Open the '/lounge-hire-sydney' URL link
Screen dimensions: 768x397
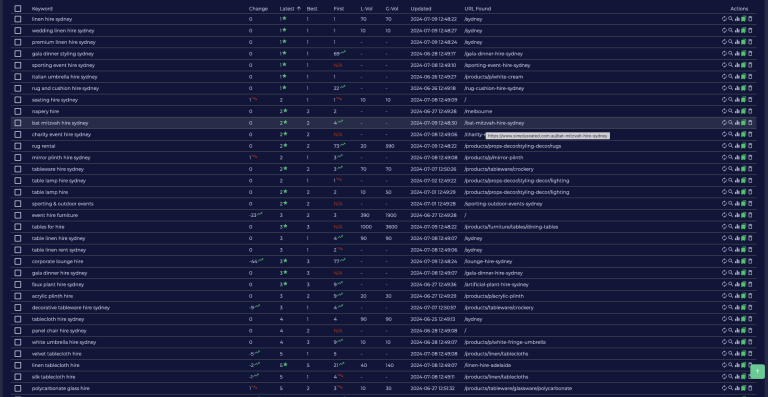click(488, 261)
